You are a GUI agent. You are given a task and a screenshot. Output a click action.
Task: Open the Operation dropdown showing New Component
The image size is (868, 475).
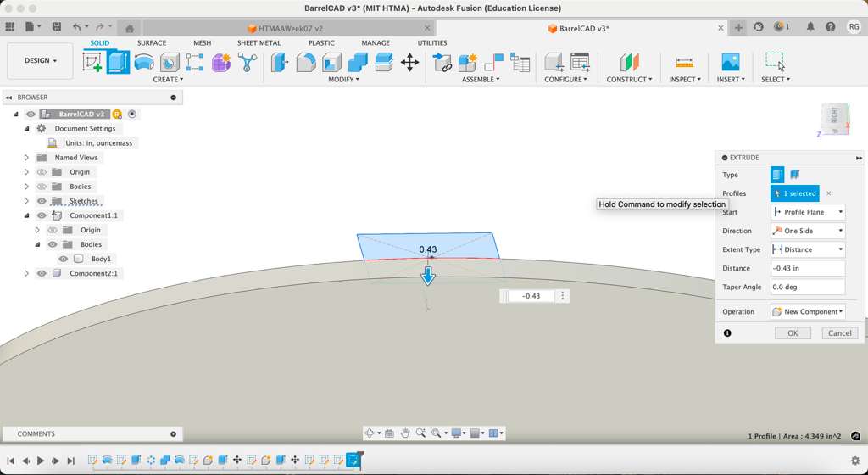coord(808,311)
